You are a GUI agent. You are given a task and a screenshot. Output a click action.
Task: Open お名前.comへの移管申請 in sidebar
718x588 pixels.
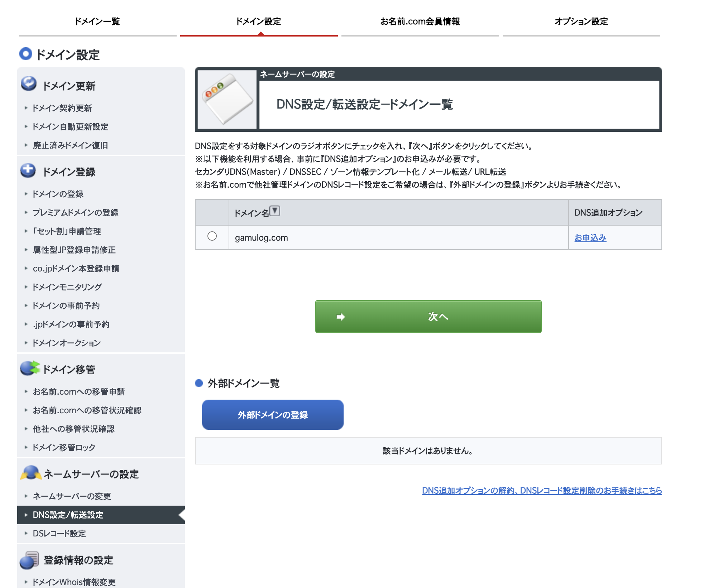tap(79, 392)
